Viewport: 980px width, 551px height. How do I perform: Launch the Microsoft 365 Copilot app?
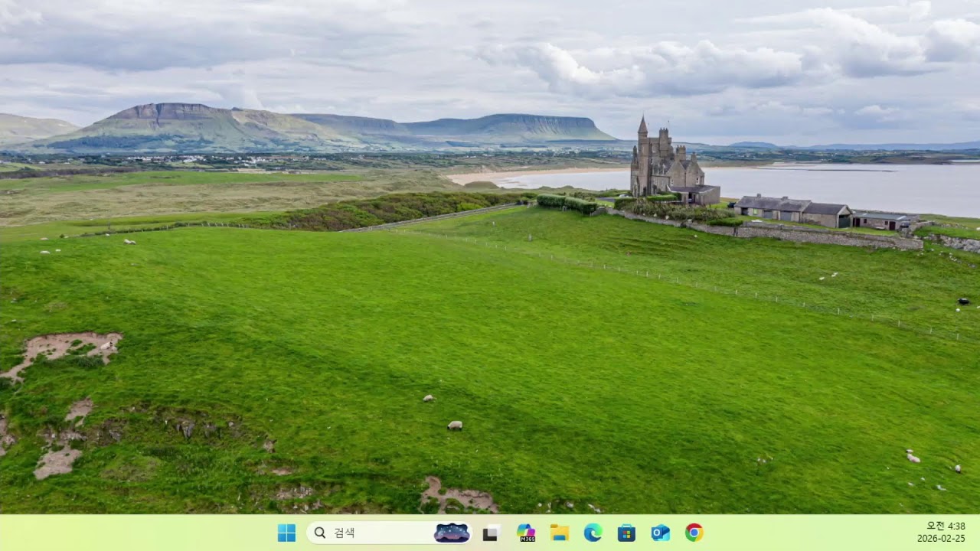[526, 533]
